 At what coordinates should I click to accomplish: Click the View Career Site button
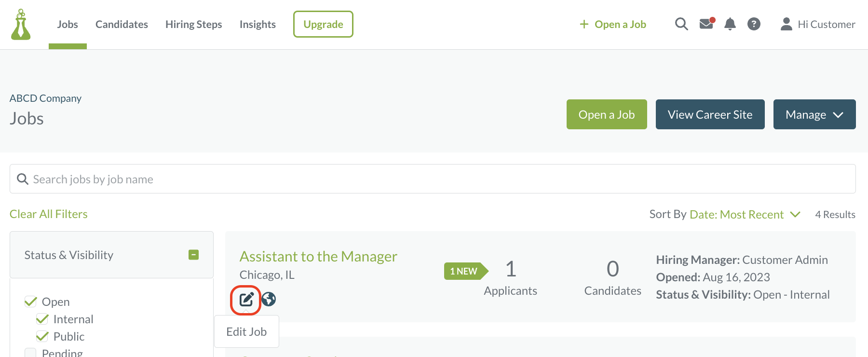coord(710,114)
